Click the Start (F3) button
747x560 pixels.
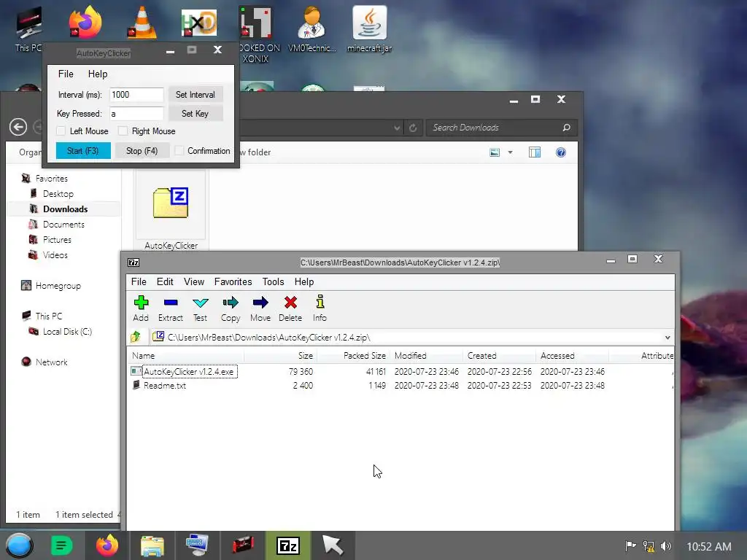[83, 150]
